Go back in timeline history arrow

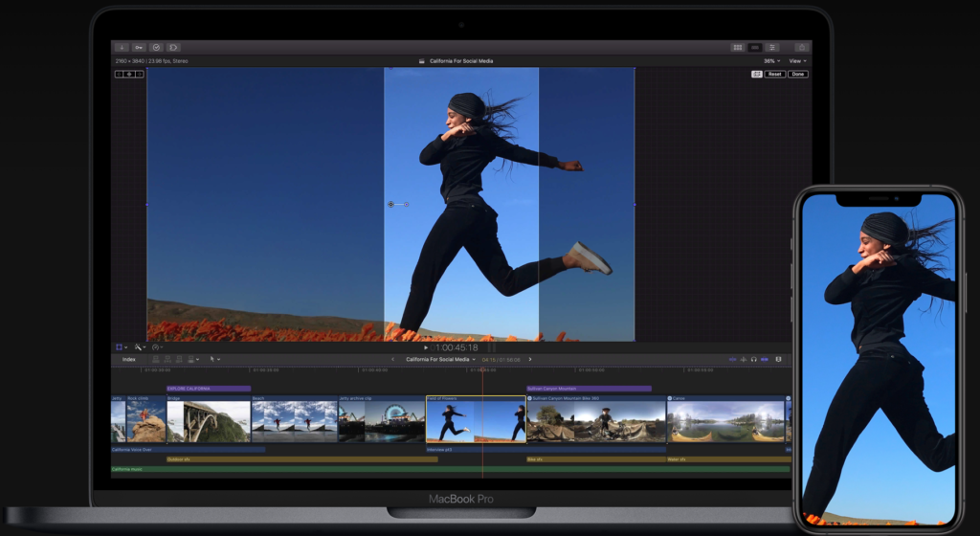[392, 359]
